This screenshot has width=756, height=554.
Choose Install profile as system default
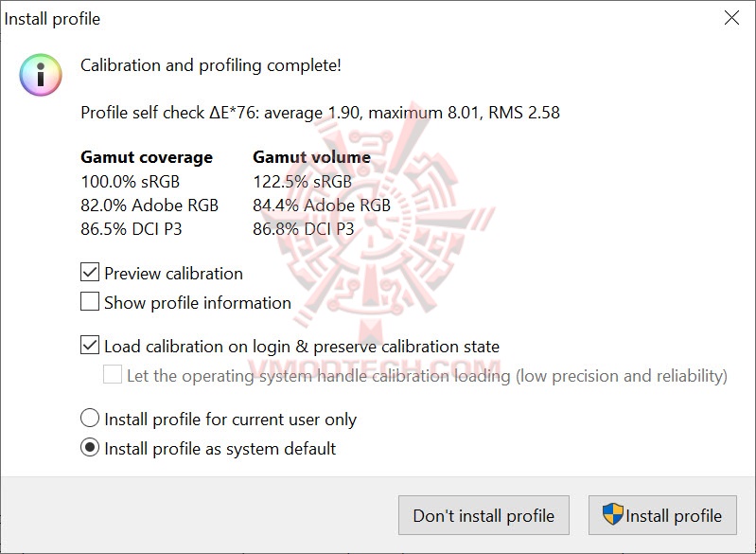click(90, 448)
